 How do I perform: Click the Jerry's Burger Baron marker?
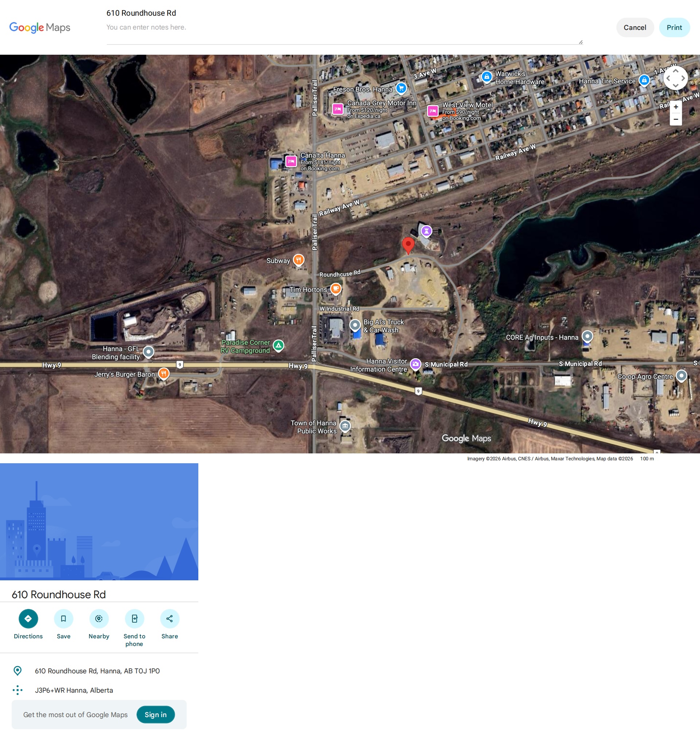pos(163,373)
